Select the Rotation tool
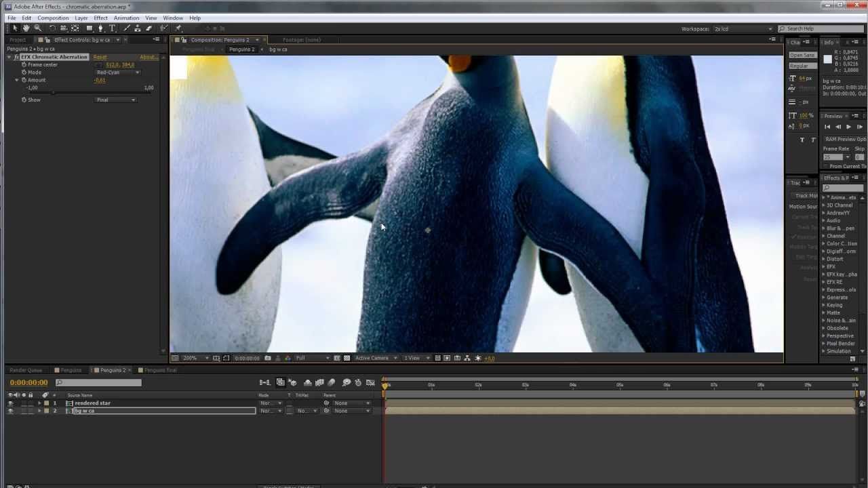The width and height of the screenshot is (868, 488). [x=52, y=28]
